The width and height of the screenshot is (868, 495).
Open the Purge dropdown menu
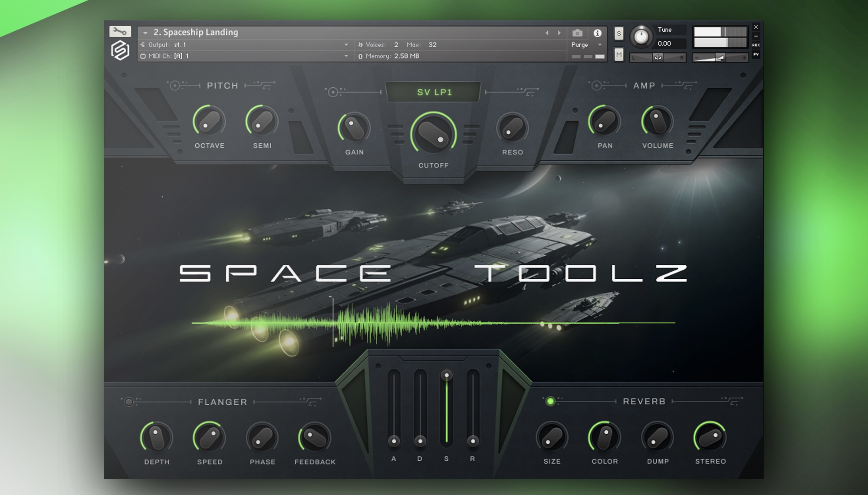587,45
